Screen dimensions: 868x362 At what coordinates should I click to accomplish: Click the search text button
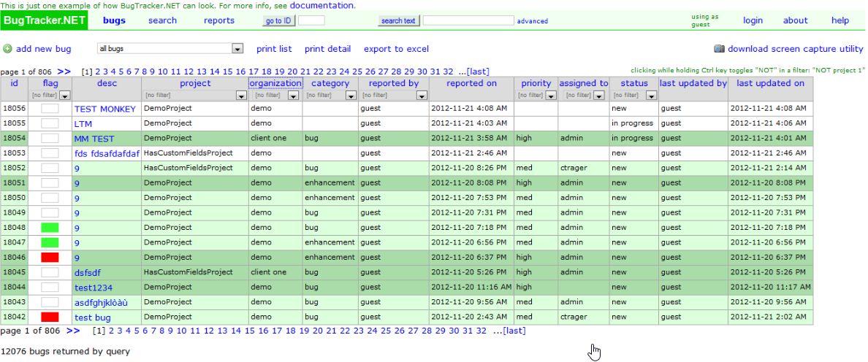(399, 21)
